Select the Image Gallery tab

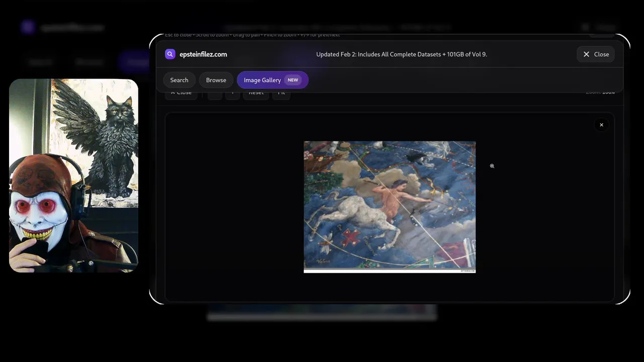pyautogui.click(x=272, y=80)
